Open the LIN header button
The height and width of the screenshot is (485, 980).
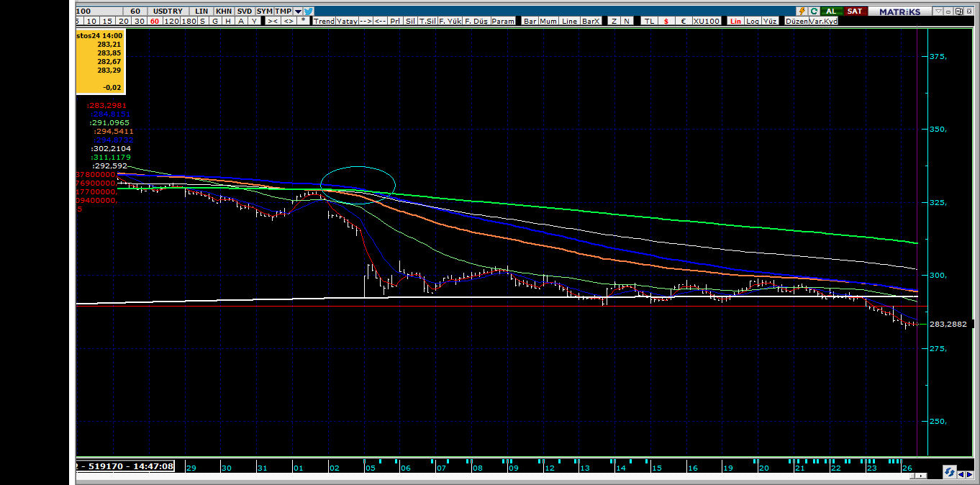(201, 11)
